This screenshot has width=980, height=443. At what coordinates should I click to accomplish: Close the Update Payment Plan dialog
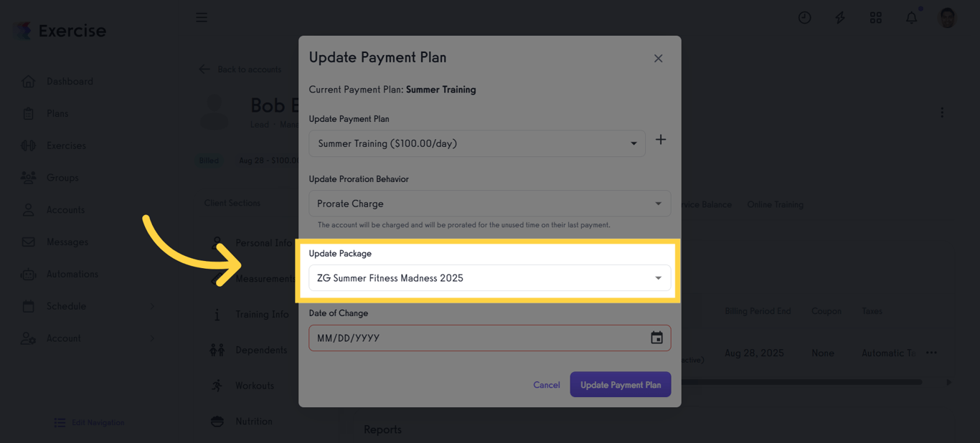point(658,59)
